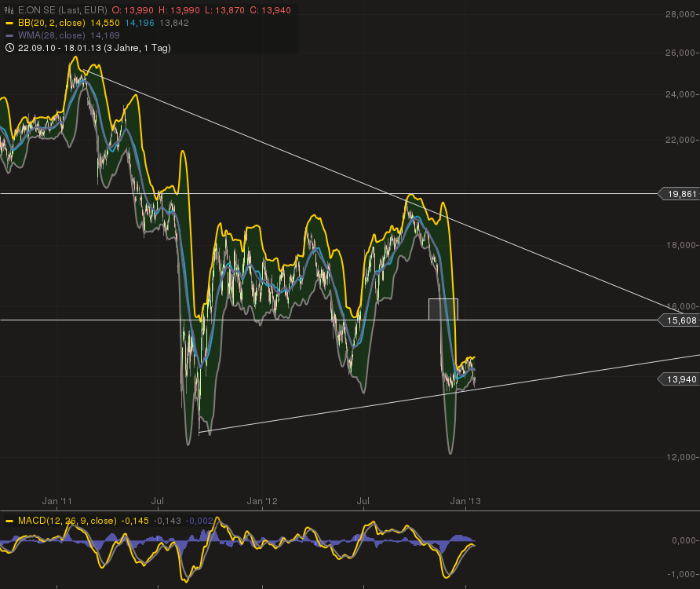The image size is (700, 589).
Task: Click the yellow MACD legend color marker
Action: pos(9,521)
